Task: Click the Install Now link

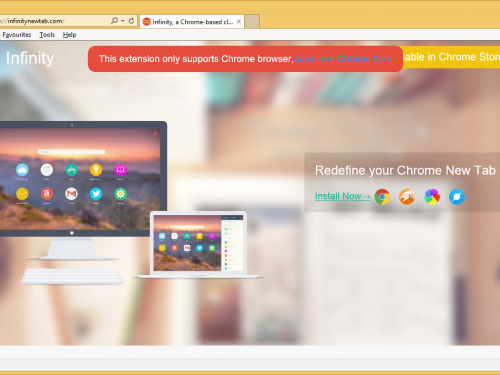Action: tap(343, 196)
